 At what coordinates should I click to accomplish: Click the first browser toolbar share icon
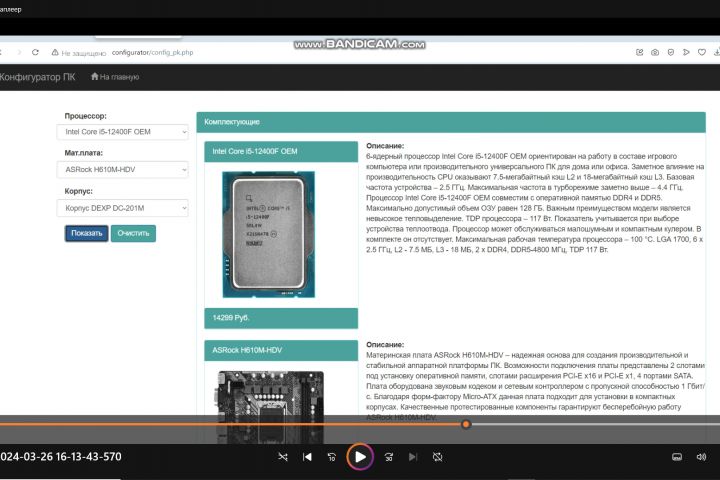coord(639,52)
